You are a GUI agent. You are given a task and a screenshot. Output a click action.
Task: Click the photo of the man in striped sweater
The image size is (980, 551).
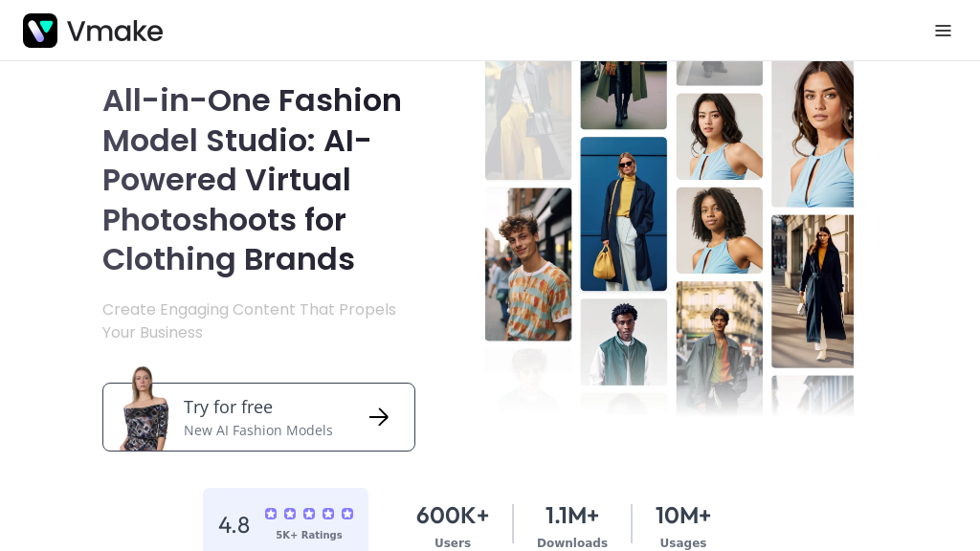(528, 263)
